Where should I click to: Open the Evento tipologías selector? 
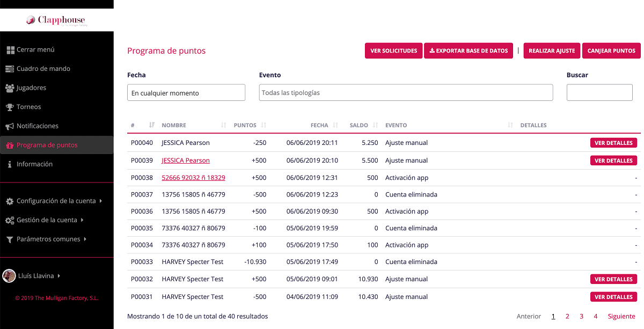click(406, 92)
